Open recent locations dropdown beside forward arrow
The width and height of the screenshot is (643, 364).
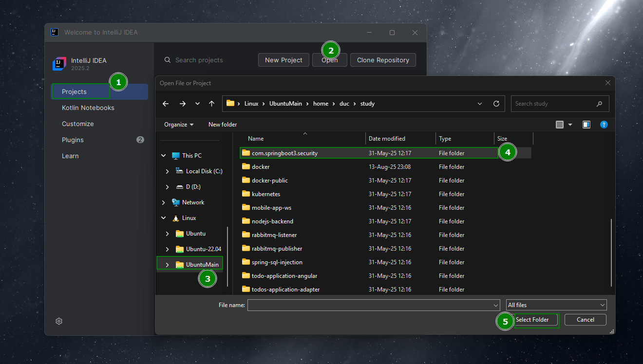(x=197, y=104)
